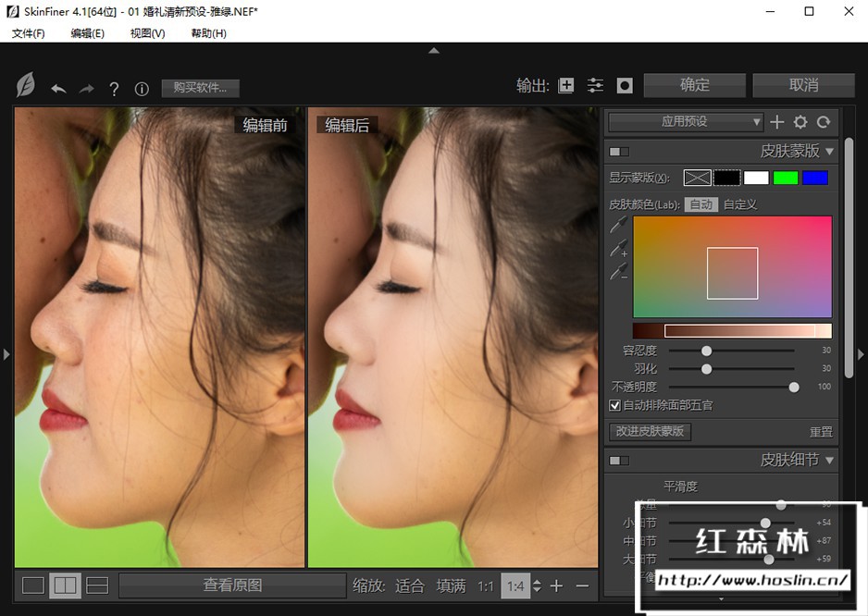
Task: Collapse the 皮肤细节 section
Action: (x=829, y=460)
